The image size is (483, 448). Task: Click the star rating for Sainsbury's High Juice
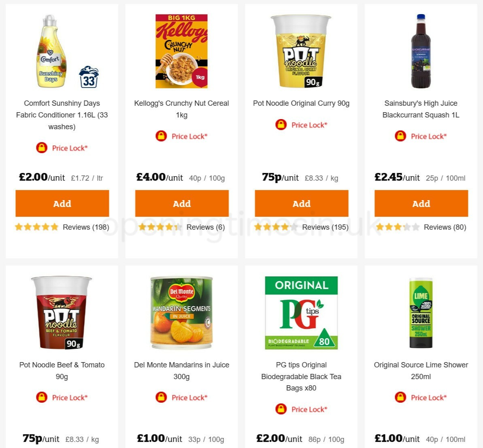point(398,227)
